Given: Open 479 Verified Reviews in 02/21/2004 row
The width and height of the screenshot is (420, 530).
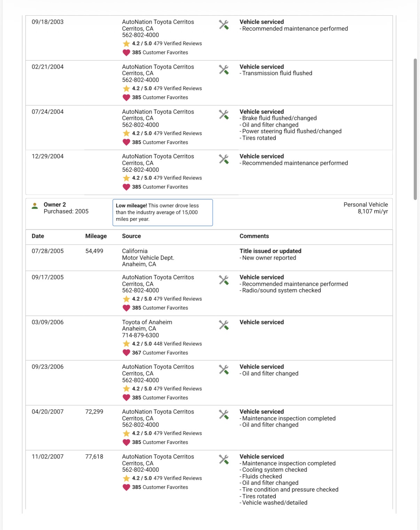Looking at the screenshot, I should [x=178, y=89].
